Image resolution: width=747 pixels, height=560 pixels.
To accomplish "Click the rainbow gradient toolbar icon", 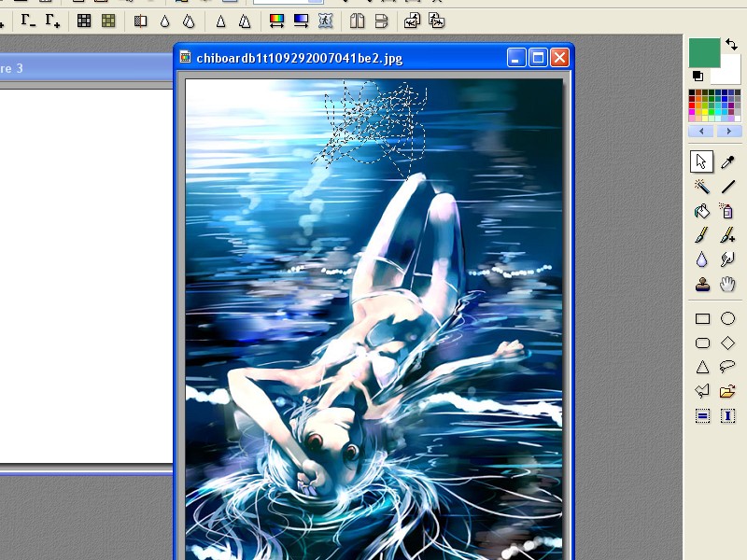I will pyautogui.click(x=276, y=21).
